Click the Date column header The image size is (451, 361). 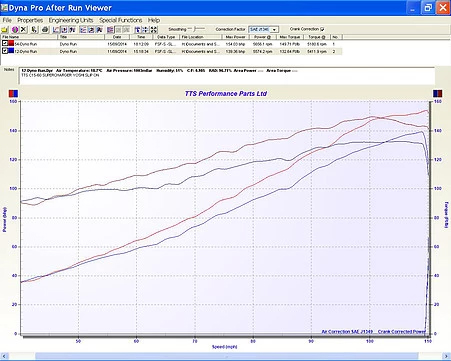(117, 37)
